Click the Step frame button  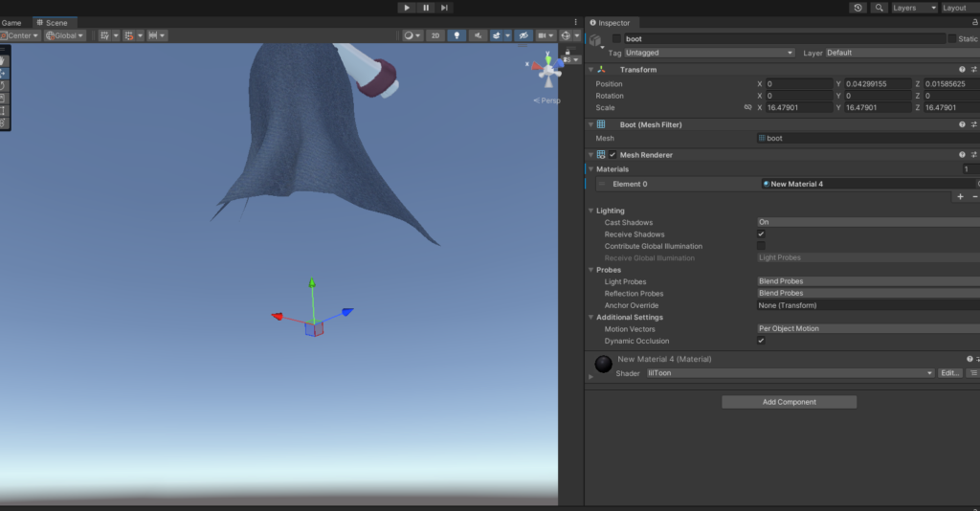444,8
